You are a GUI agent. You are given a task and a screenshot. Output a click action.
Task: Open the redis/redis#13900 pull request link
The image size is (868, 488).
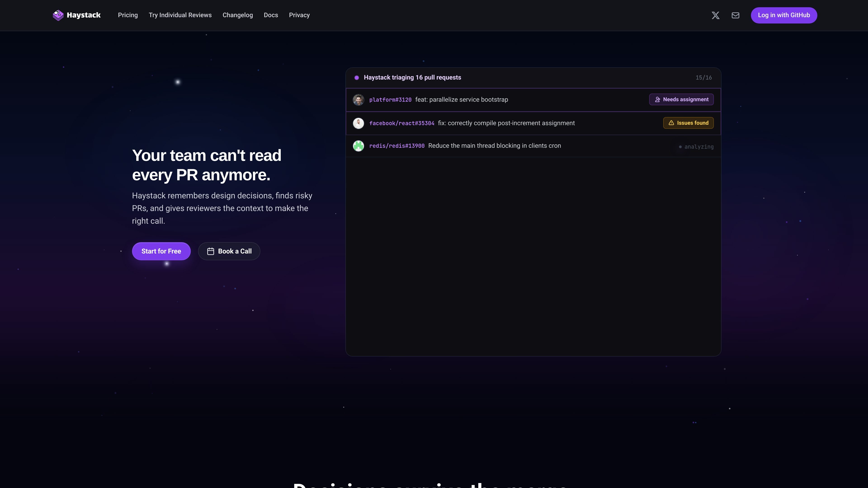pos(397,146)
